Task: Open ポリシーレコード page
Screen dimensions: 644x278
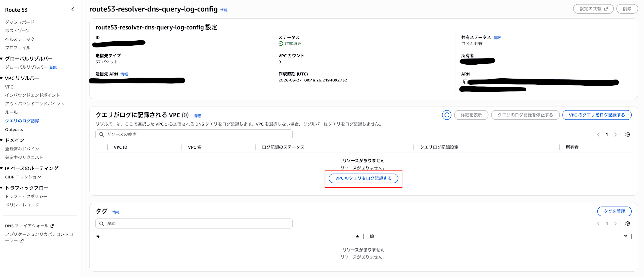Action: [22, 205]
